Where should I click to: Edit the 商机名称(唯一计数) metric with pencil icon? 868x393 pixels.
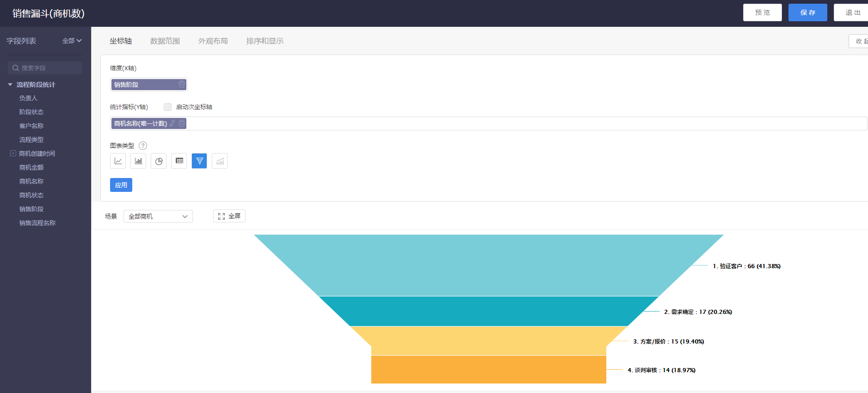[172, 123]
